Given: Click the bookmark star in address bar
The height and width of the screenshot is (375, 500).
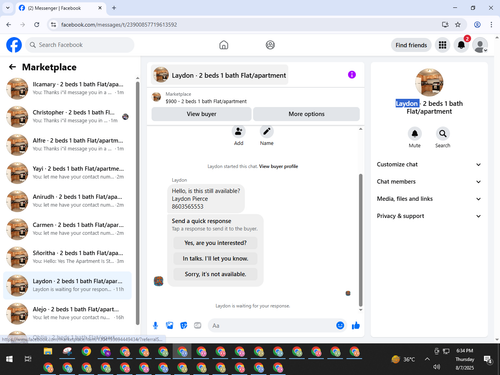Looking at the screenshot, I should point(458,25).
